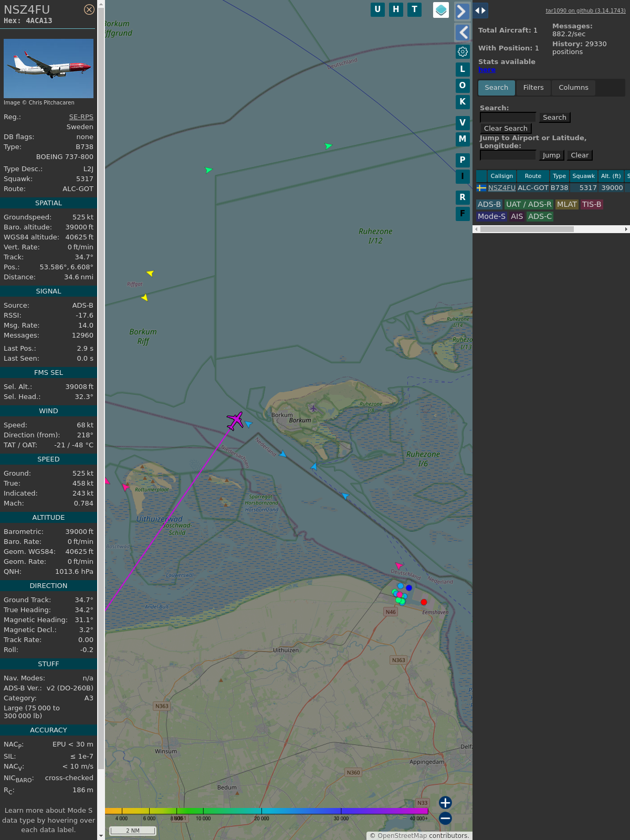
Task: Click info panel vertical scrollbar up arrow
Action: [x=101, y=4]
